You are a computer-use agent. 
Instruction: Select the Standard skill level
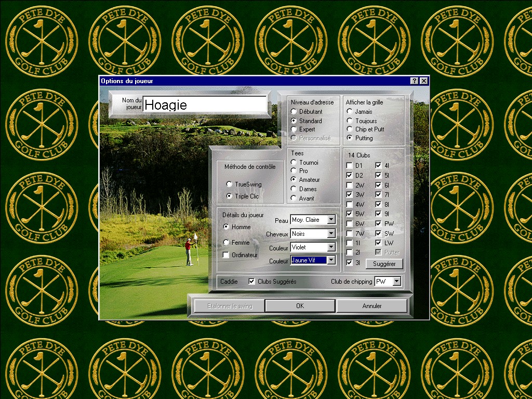(x=294, y=121)
